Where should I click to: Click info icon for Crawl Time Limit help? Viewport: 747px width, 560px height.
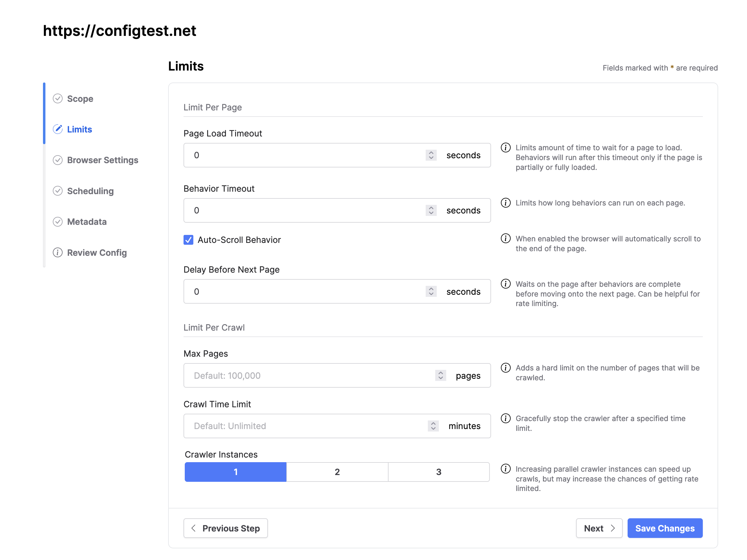[x=505, y=418]
